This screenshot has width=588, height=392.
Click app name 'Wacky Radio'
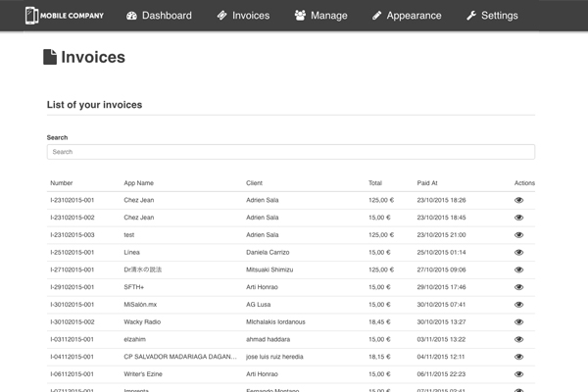(x=142, y=321)
